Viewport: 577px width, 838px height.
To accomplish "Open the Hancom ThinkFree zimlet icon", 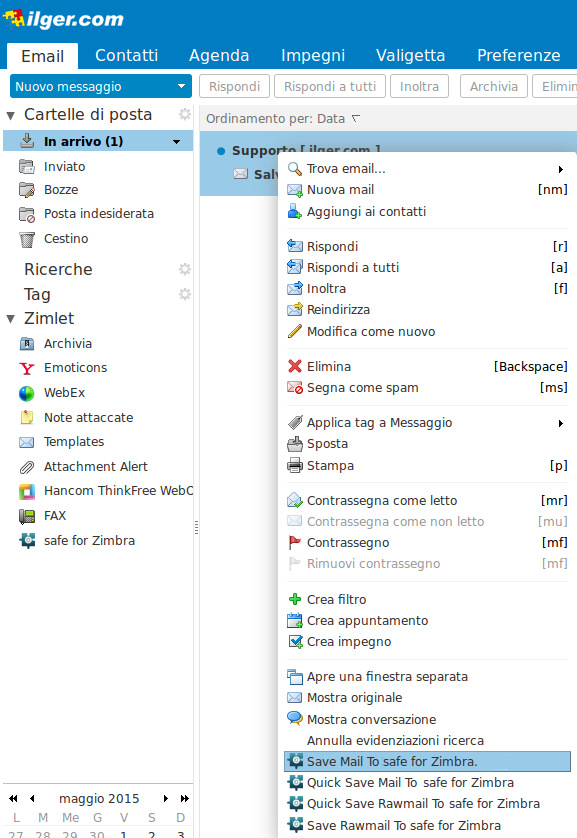I will [27, 491].
